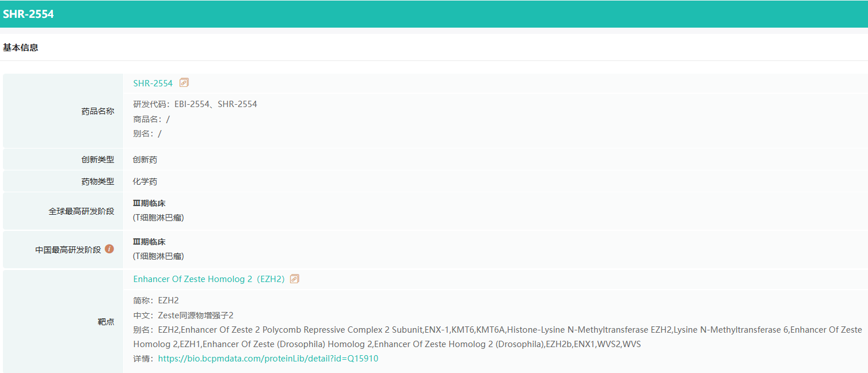Screen dimensions: 868x373
Task: Click the 药品名称 row label
Action: tap(98, 111)
